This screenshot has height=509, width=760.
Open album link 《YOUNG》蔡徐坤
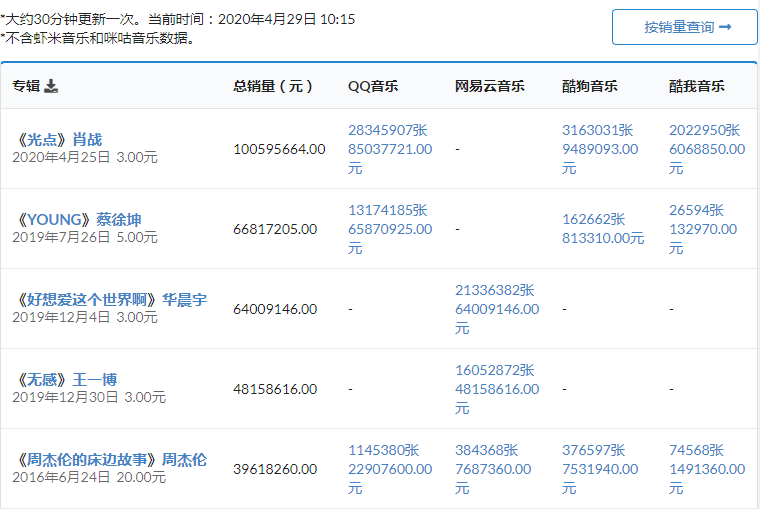77,220
